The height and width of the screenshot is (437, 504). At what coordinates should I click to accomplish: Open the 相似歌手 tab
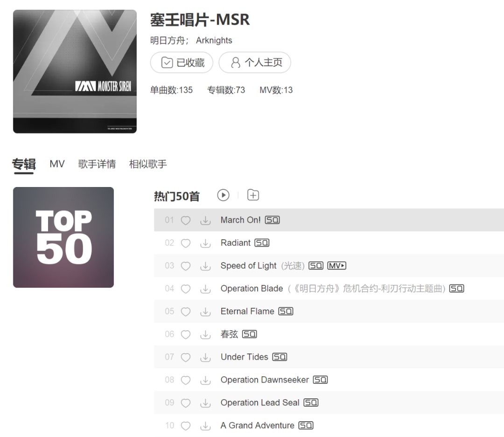pos(148,164)
